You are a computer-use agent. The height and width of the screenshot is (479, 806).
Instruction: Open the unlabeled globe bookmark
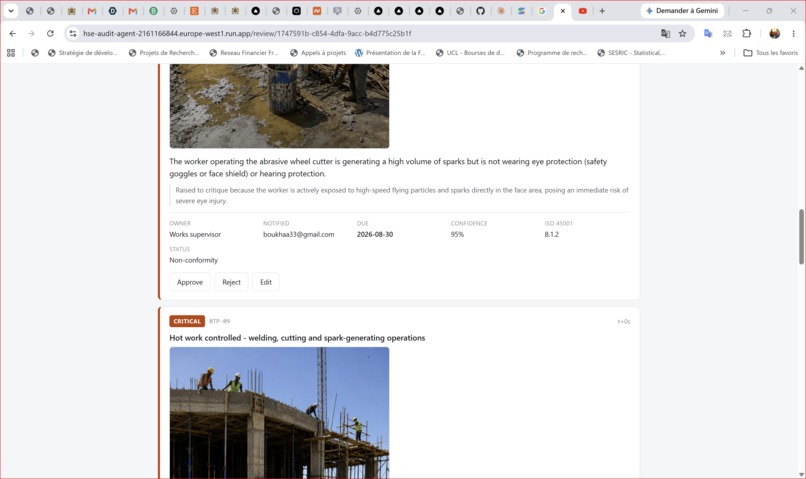[34, 52]
